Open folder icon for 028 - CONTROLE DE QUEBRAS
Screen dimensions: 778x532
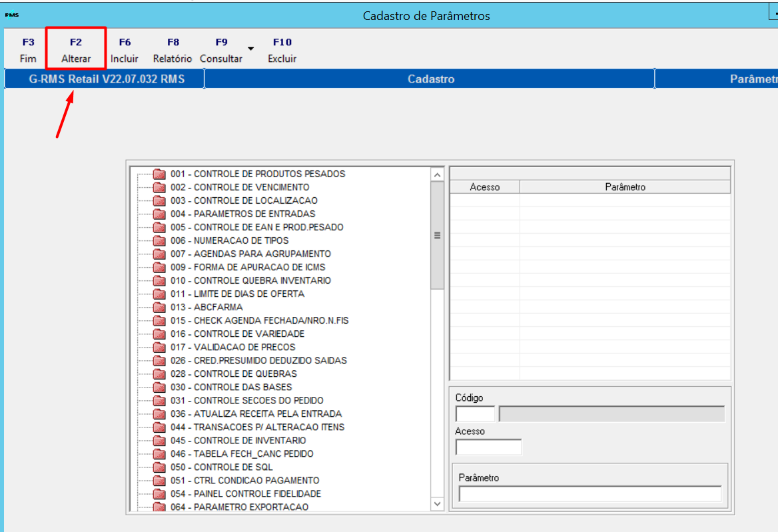tap(159, 374)
